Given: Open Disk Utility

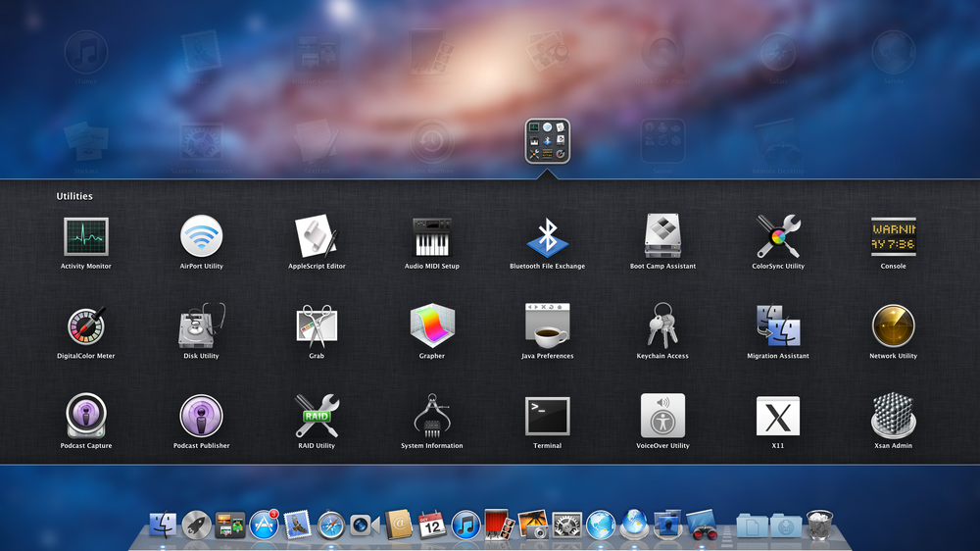Looking at the screenshot, I should (x=201, y=326).
